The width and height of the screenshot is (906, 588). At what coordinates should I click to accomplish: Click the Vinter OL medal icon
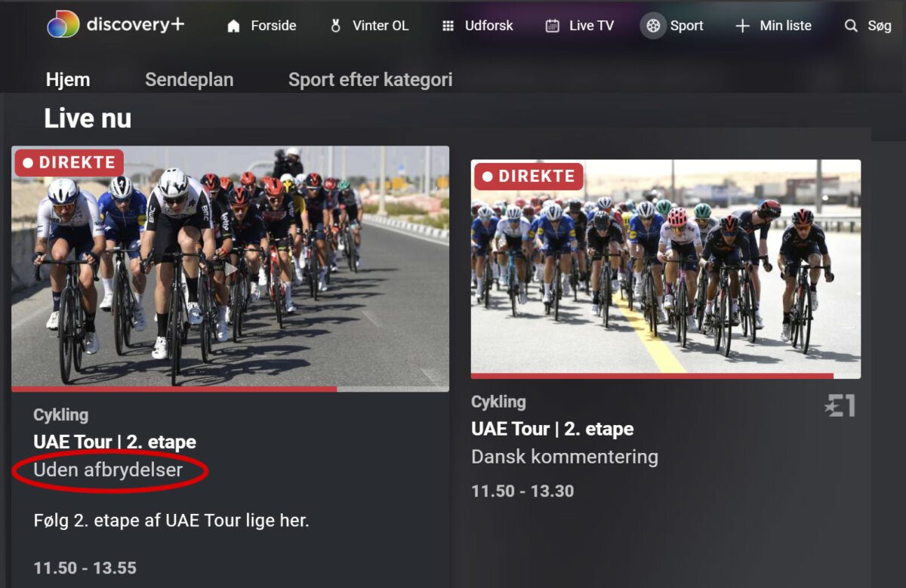point(336,26)
